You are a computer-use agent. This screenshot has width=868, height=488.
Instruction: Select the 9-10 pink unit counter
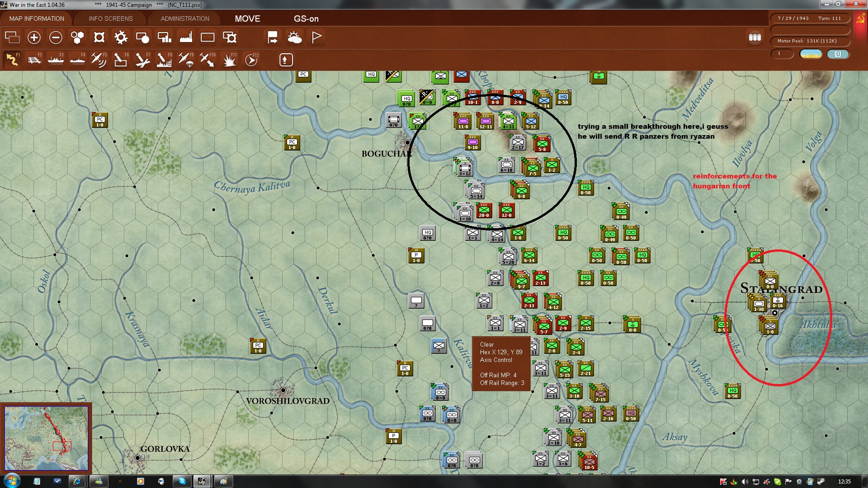tap(472, 143)
